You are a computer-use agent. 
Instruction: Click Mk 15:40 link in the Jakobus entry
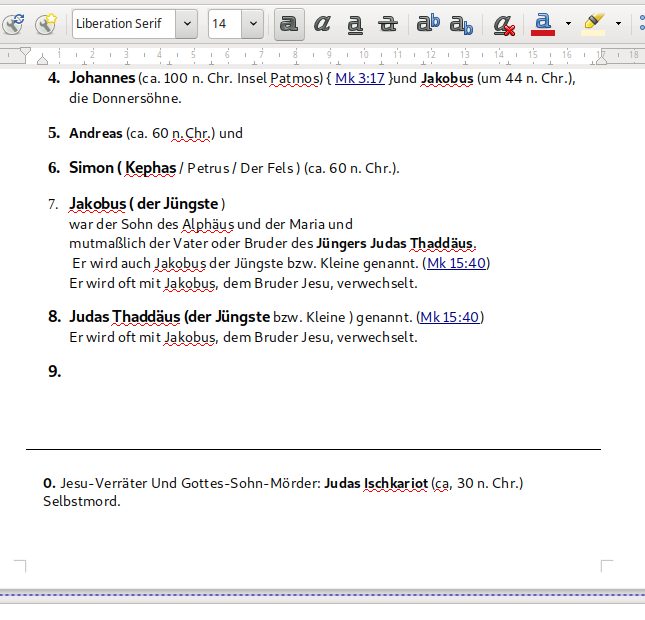pos(457,263)
